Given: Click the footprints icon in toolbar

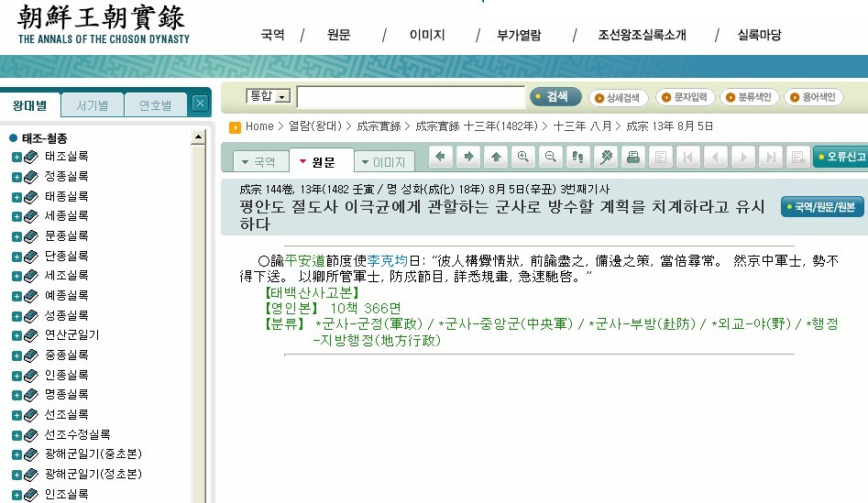Looking at the screenshot, I should 577,158.
